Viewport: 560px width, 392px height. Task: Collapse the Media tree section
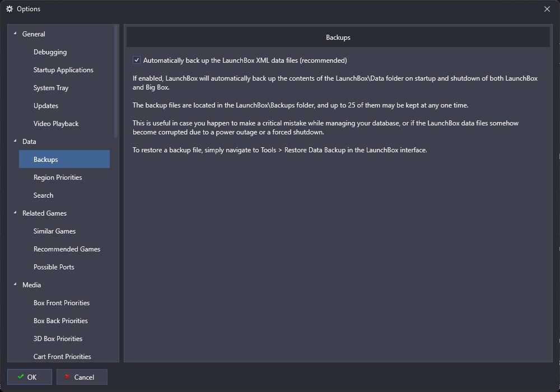coord(15,284)
